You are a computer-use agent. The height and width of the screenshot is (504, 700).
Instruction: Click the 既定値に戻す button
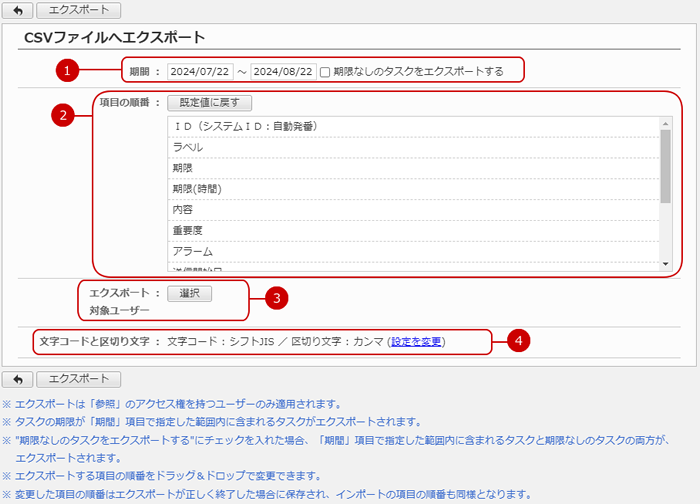click(x=209, y=103)
